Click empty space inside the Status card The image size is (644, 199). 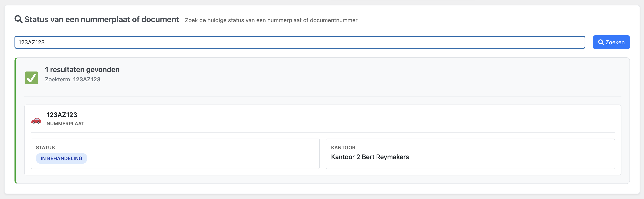[x=200, y=155]
